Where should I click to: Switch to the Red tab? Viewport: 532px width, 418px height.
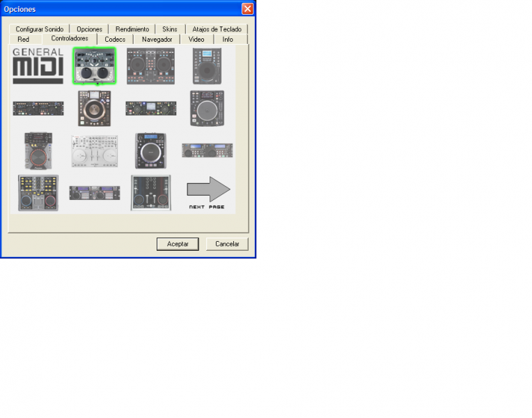coord(24,40)
